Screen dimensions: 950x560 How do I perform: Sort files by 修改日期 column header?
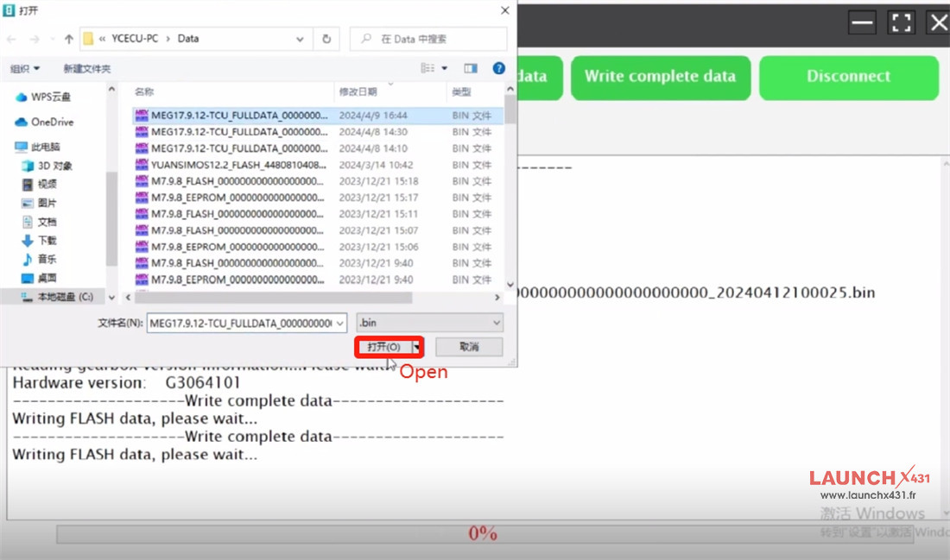(358, 91)
